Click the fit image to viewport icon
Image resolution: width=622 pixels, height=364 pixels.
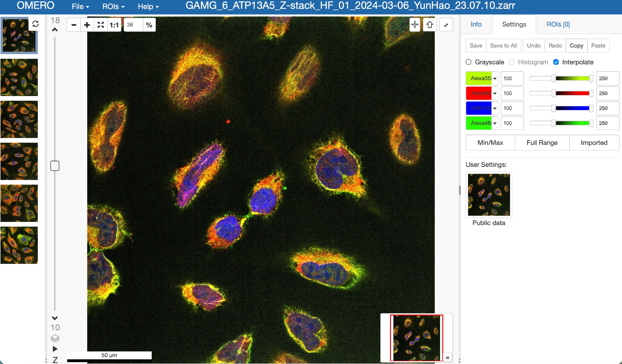click(x=100, y=25)
